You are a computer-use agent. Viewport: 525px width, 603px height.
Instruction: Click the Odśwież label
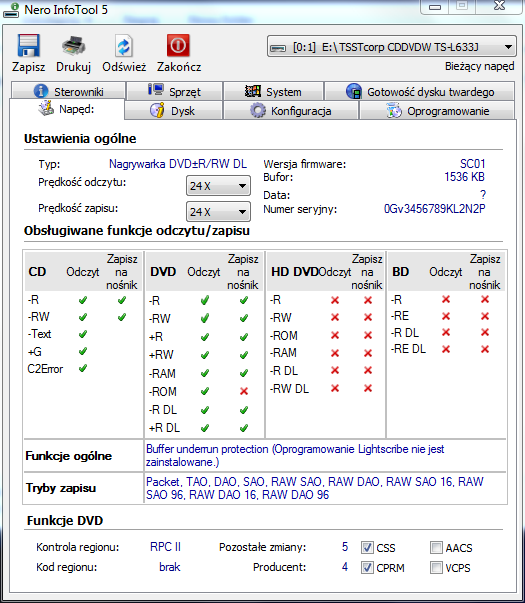pos(124,67)
